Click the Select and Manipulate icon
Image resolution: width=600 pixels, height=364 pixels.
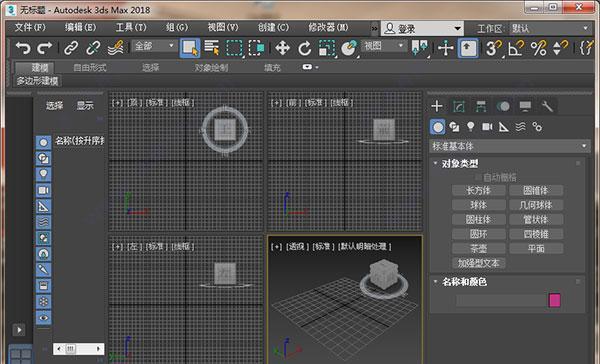[445, 48]
